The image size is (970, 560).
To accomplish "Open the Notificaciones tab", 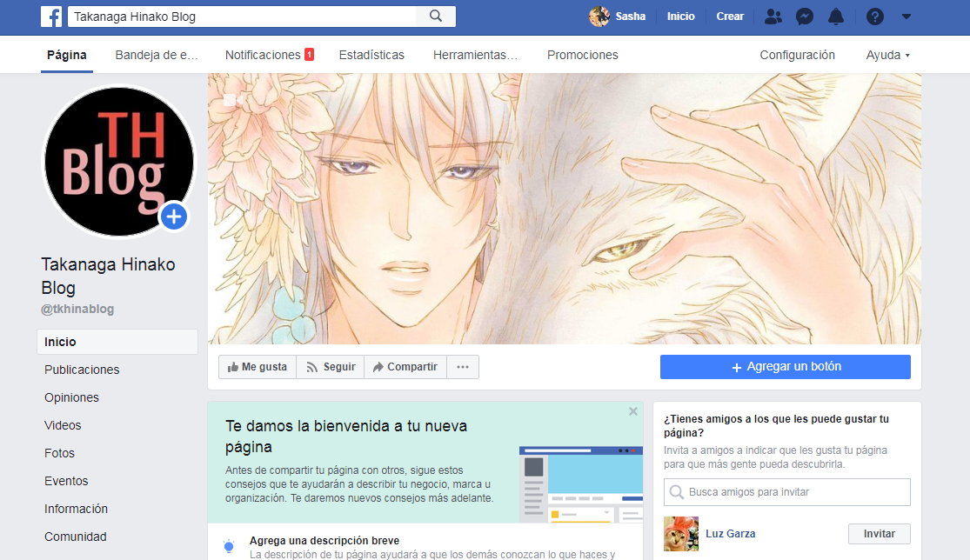I will [269, 55].
